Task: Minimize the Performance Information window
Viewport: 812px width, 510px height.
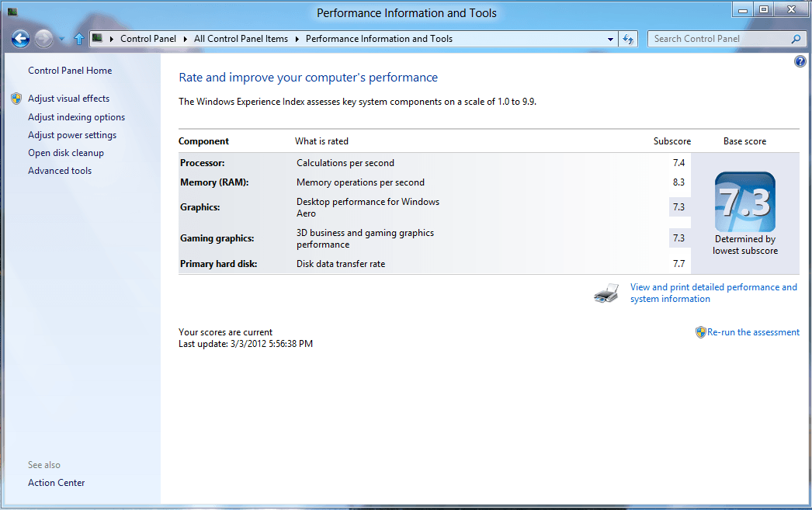Action: (x=744, y=9)
